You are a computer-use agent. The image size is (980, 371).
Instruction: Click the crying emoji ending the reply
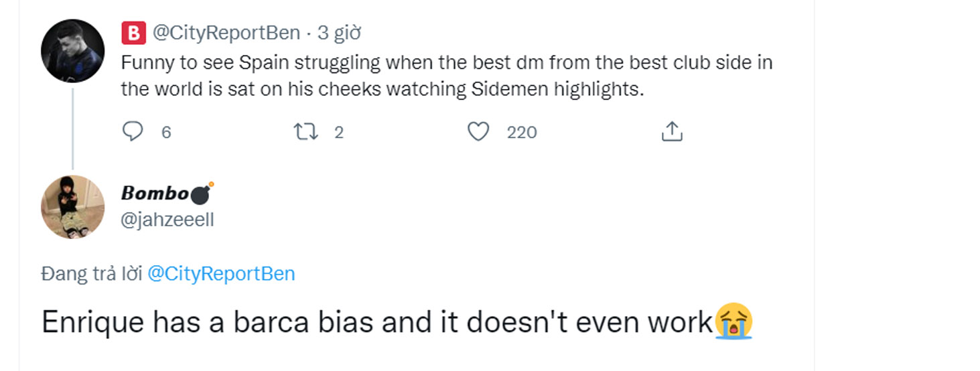(733, 322)
